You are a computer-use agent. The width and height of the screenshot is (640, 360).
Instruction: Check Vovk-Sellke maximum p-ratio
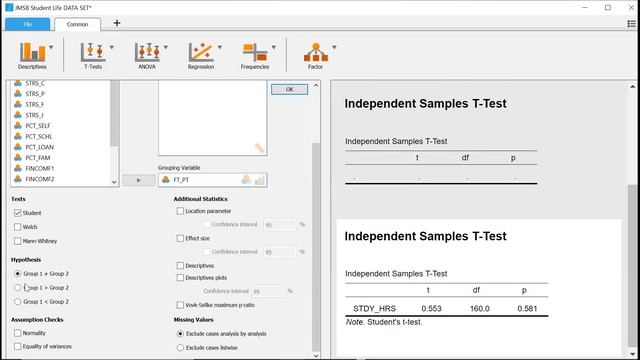[x=180, y=305]
